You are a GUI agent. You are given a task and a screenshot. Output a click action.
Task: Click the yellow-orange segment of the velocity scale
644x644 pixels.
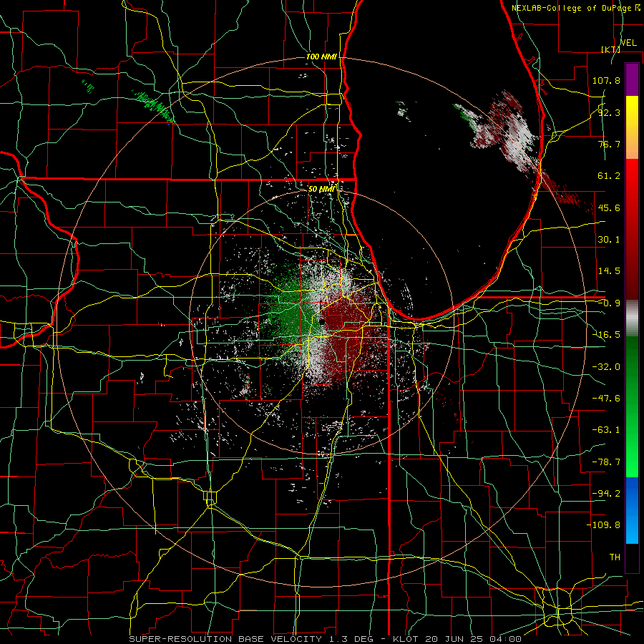tap(632, 127)
